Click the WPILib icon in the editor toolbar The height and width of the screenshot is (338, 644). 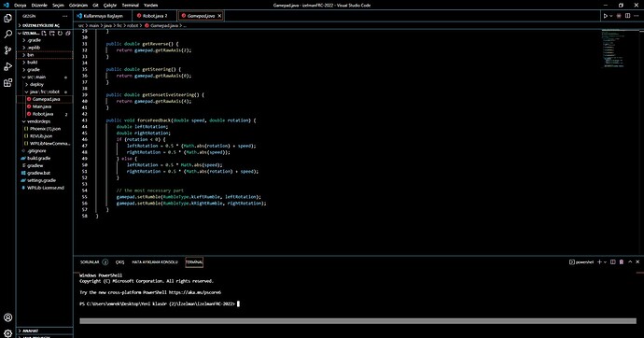[x=619, y=16]
